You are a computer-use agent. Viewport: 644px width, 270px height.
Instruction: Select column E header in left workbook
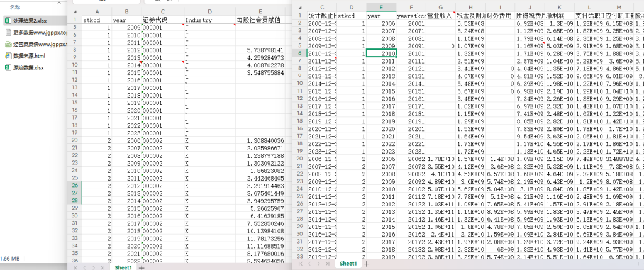point(260,11)
